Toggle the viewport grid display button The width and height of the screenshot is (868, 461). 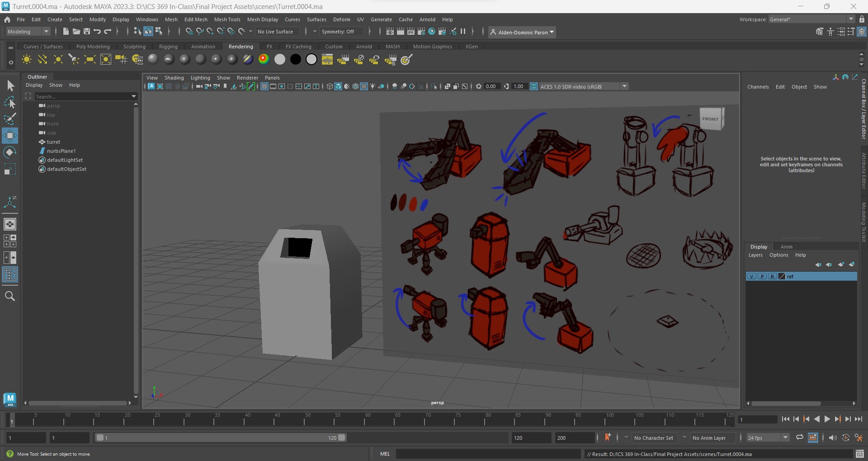264,86
